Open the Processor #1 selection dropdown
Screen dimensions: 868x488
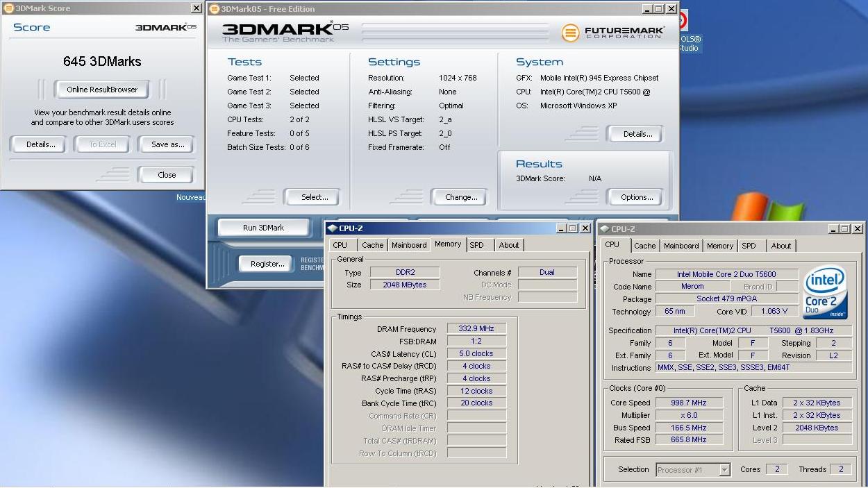pos(693,470)
